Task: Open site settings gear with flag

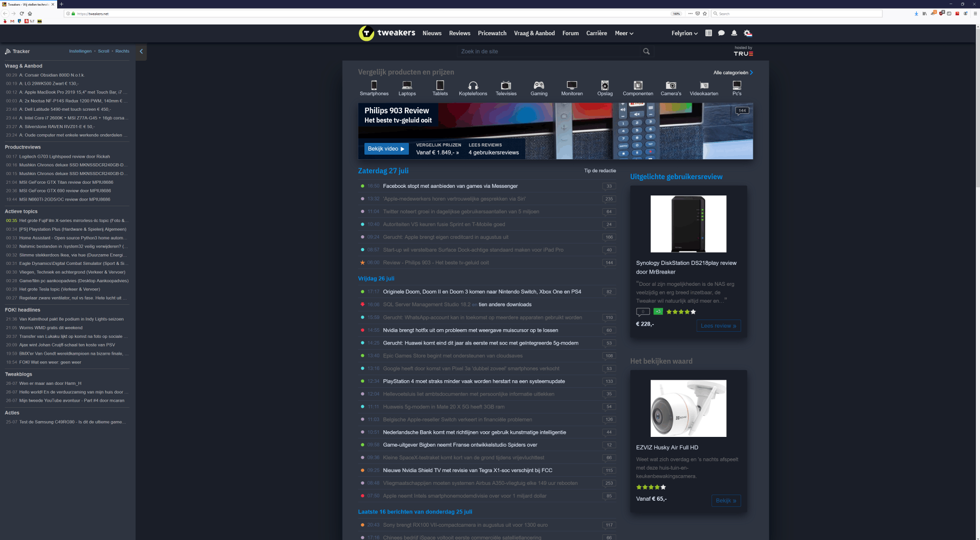Action: (x=748, y=33)
